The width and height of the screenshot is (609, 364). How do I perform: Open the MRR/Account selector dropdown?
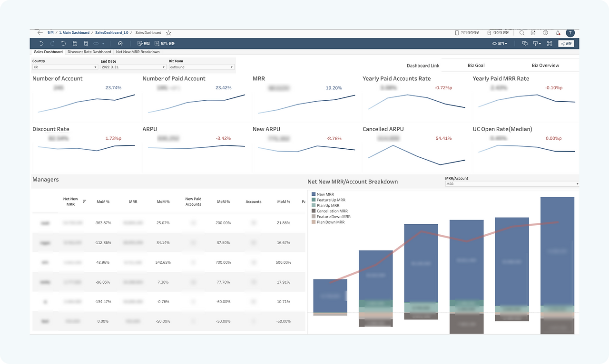(512, 183)
